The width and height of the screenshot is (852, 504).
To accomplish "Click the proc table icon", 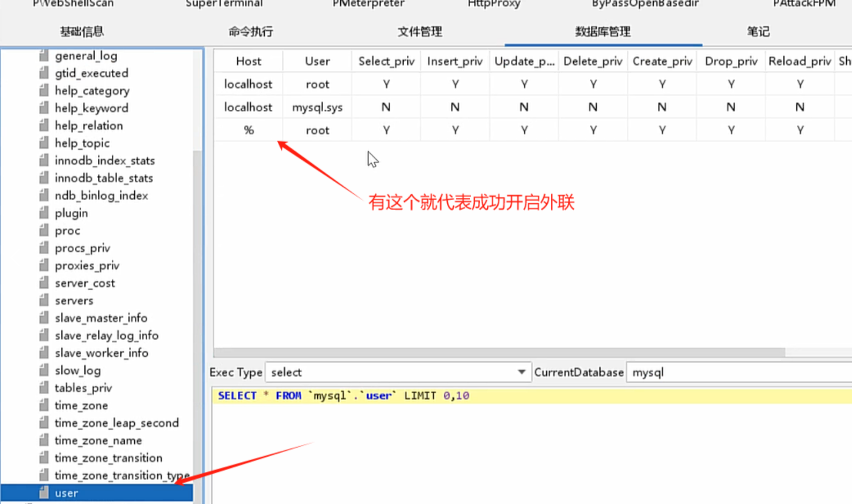I will (44, 230).
